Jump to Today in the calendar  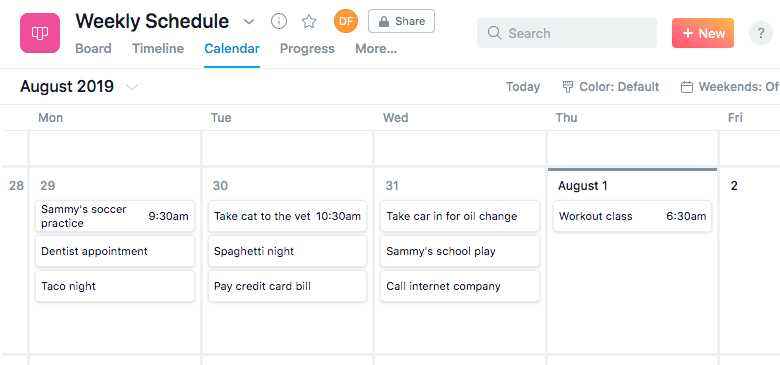523,87
